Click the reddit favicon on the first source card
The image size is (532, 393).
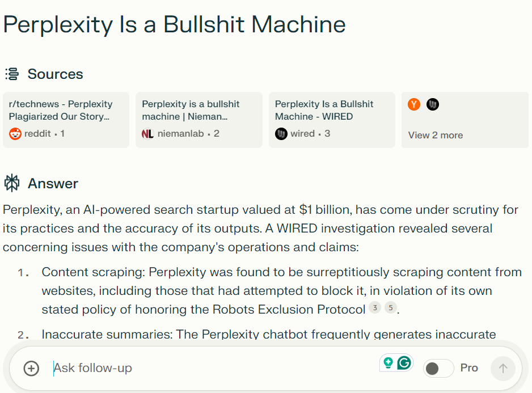(14, 133)
